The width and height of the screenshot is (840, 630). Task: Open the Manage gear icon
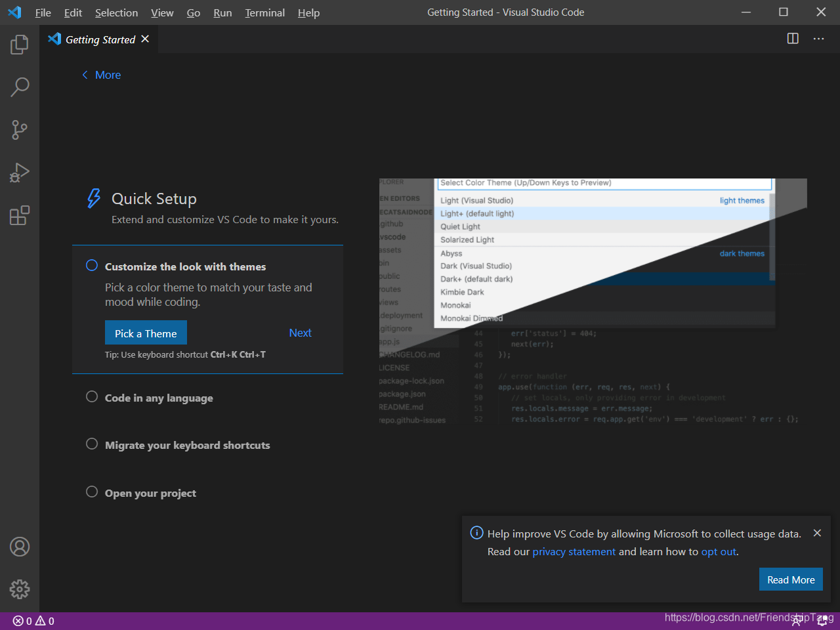tap(20, 589)
